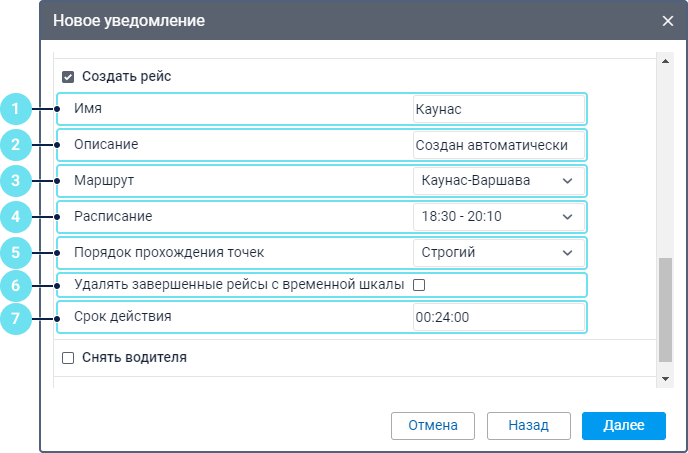This screenshot has width=688, height=453.
Task: Enable Удалять завершенные рейсы checkbox
Action: 419,285
